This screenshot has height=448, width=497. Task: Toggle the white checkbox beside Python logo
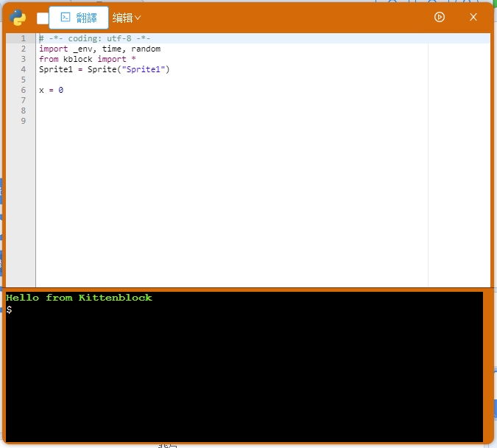43,18
